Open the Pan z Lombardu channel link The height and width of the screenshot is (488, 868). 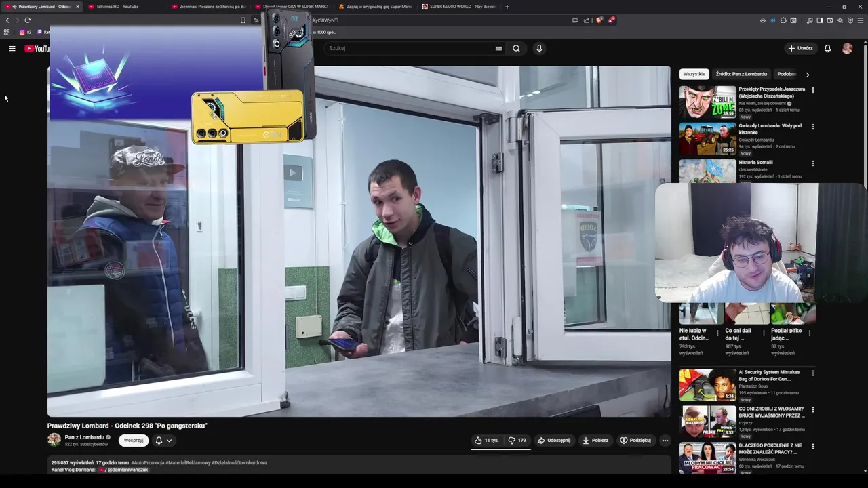pyautogui.click(x=85, y=437)
